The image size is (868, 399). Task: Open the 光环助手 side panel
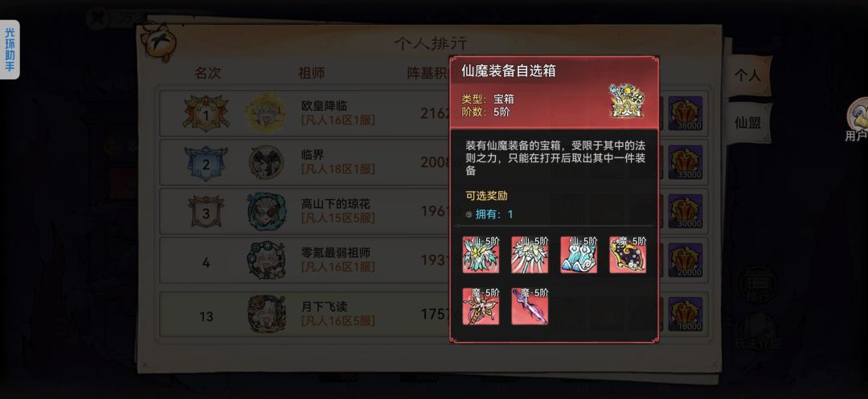(10, 50)
